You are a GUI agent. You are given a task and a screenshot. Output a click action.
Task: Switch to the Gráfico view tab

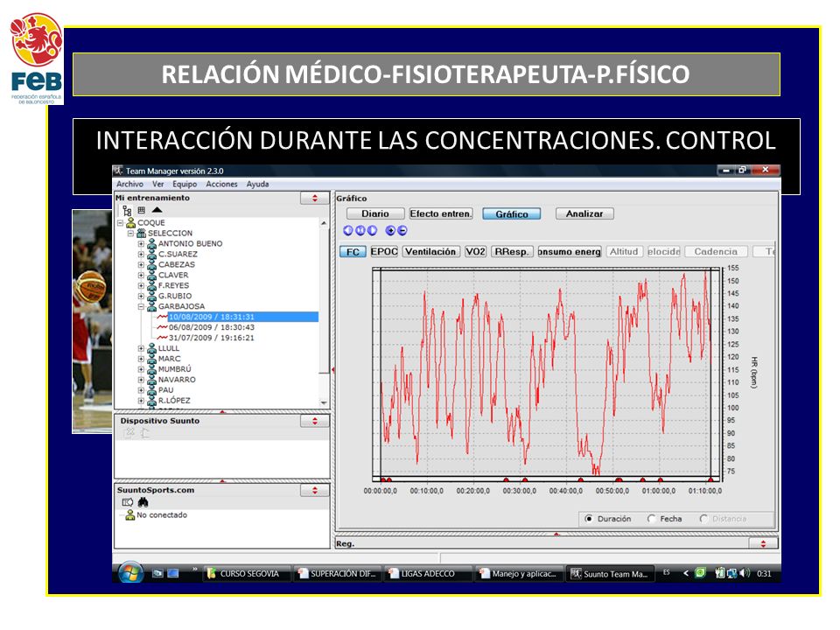[512, 213]
